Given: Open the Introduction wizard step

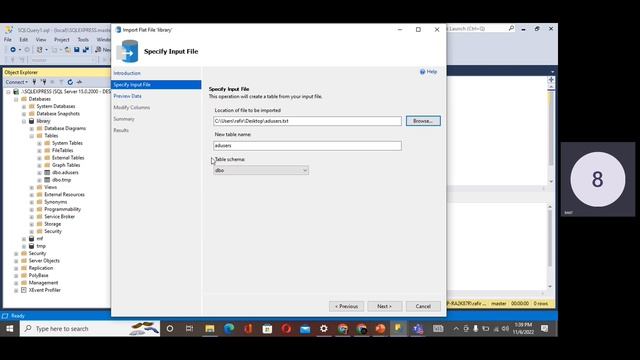Looking at the screenshot, I should [x=127, y=73].
